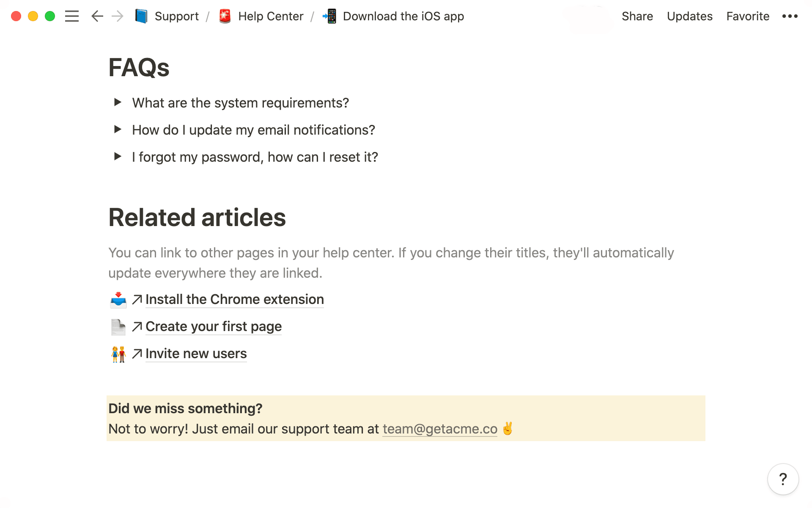The width and height of the screenshot is (812, 508).
Task: Open the three-dot more options menu
Action: (790, 17)
